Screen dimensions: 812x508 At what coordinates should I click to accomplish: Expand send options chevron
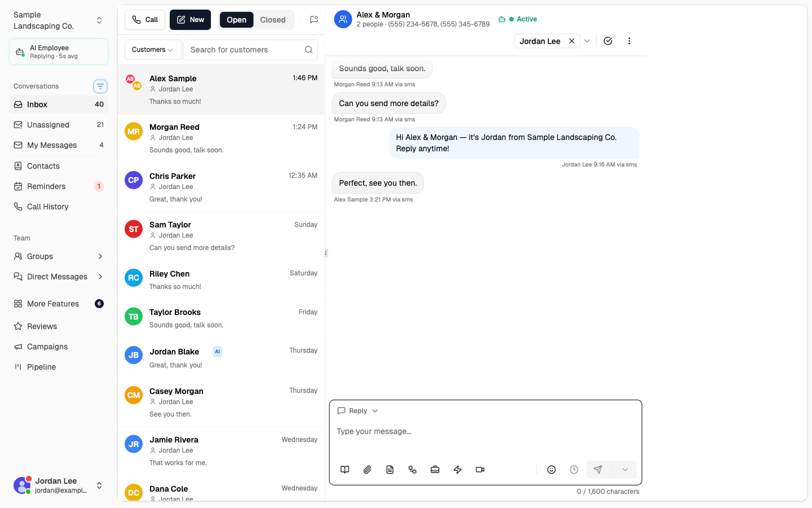point(625,470)
